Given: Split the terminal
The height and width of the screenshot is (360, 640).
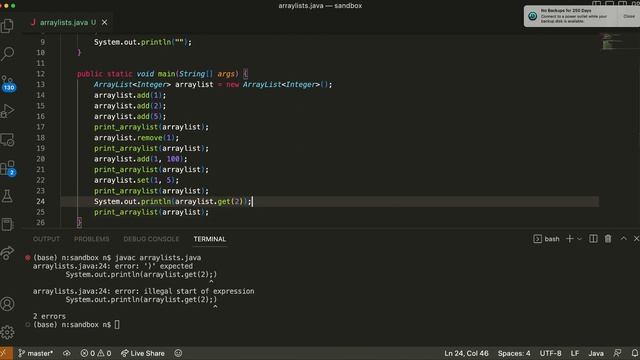Looking at the screenshot, I should [593, 239].
